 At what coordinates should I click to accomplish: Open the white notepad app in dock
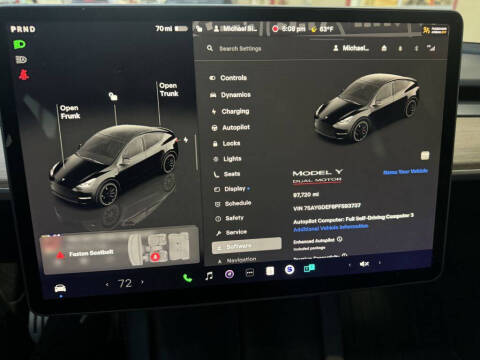tap(270, 271)
